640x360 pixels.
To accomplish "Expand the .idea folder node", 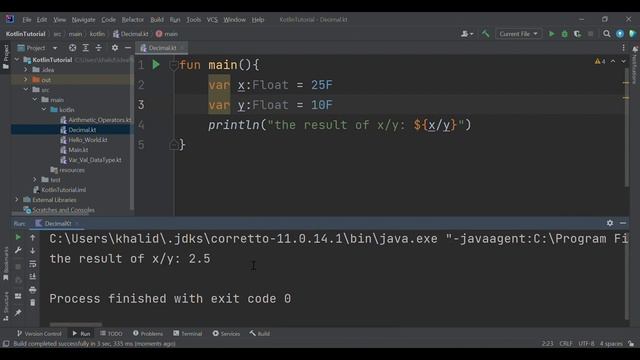I will 26,70.
